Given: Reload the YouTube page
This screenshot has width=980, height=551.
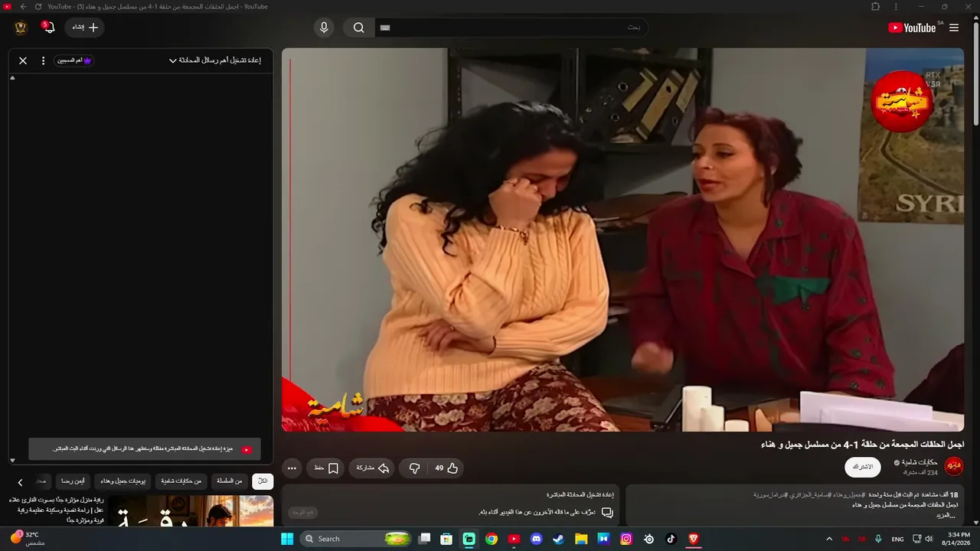Looking at the screenshot, I should (x=38, y=7).
